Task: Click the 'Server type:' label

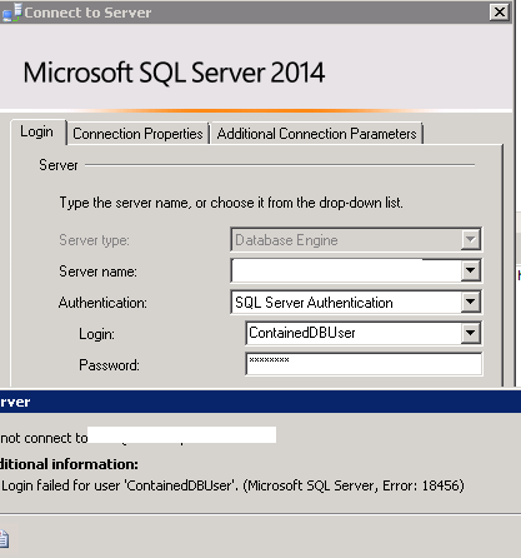Action: 94,240
